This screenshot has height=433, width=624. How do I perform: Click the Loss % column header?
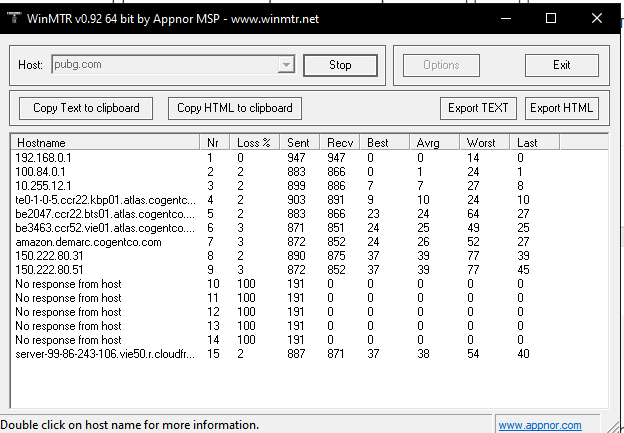(255, 142)
